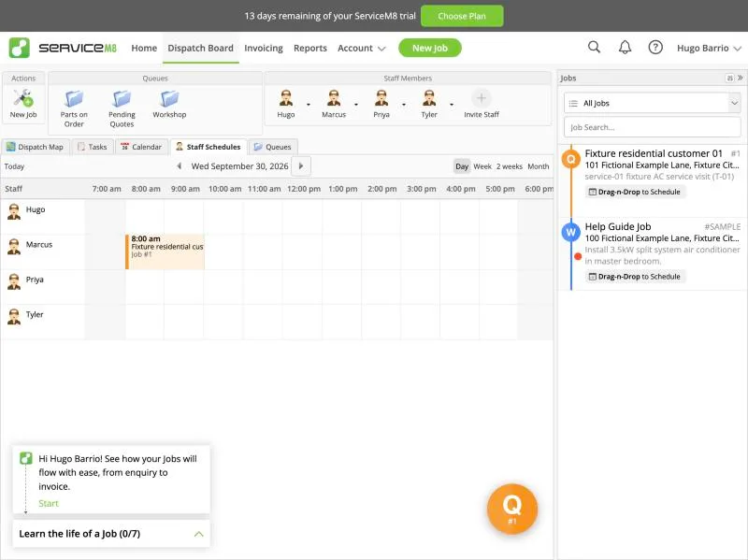Click Drag-n-Drop to Schedule on Fixture job
This screenshot has height=560, width=748.
(635, 192)
